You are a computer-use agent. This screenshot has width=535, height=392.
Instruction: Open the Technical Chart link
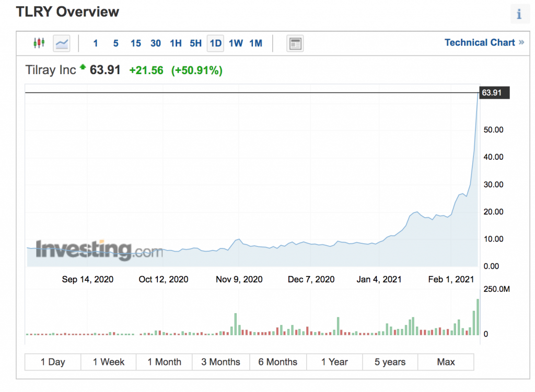(x=484, y=43)
